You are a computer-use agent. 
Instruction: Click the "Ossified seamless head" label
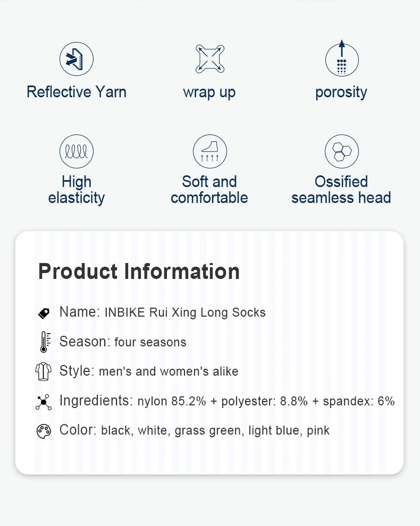tap(341, 190)
